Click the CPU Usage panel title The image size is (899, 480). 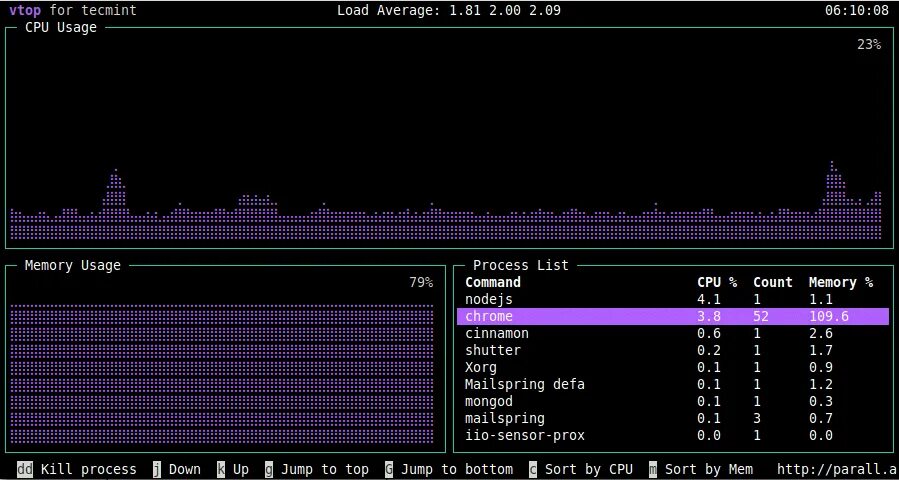pos(61,28)
